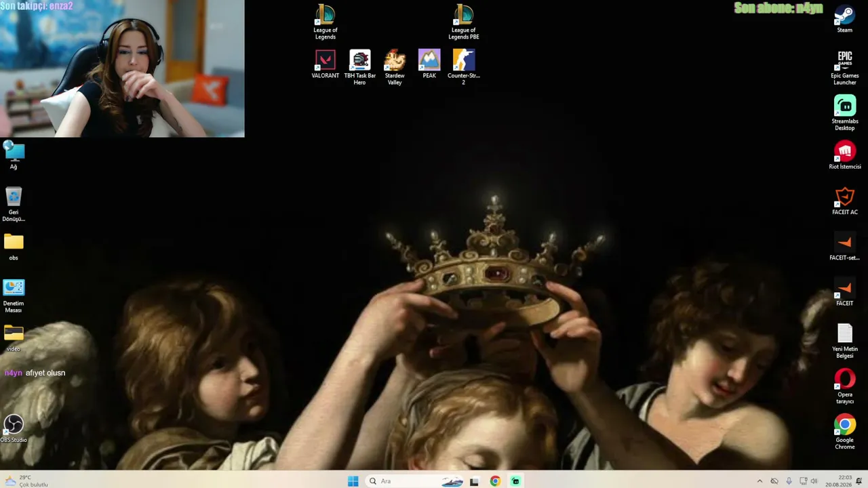Image resolution: width=868 pixels, height=488 pixels.
Task: Open the black taskbar app next to search
Action: (x=474, y=481)
